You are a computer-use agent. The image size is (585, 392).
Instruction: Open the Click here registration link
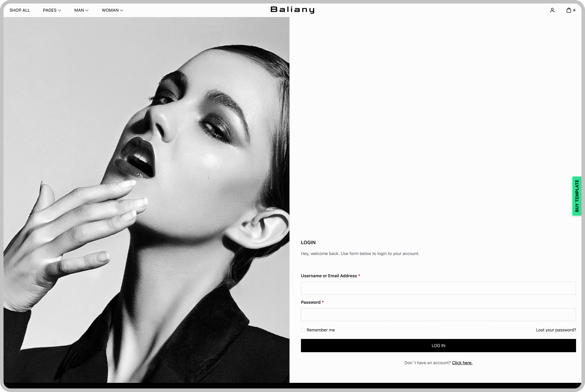tap(462, 363)
